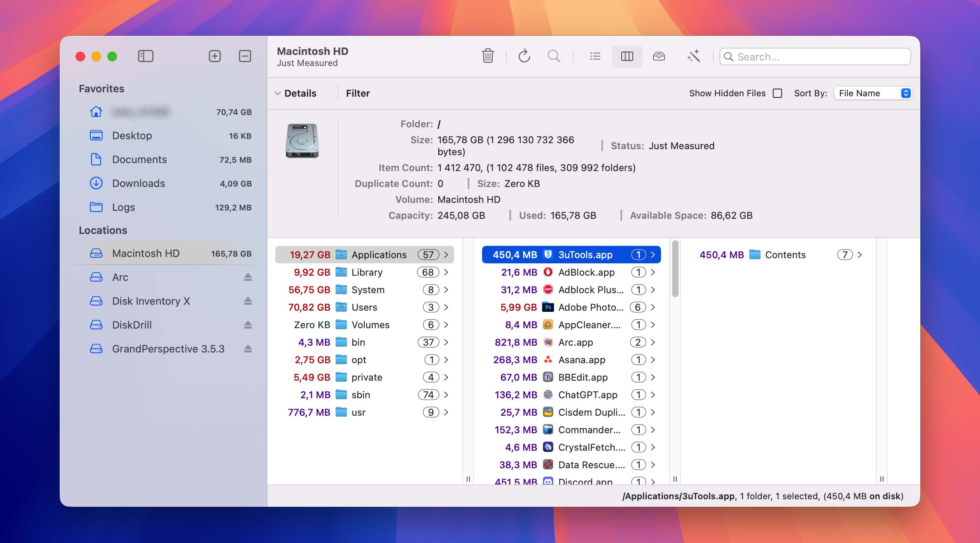
Task: Select AppCleaner app row
Action: pos(571,325)
